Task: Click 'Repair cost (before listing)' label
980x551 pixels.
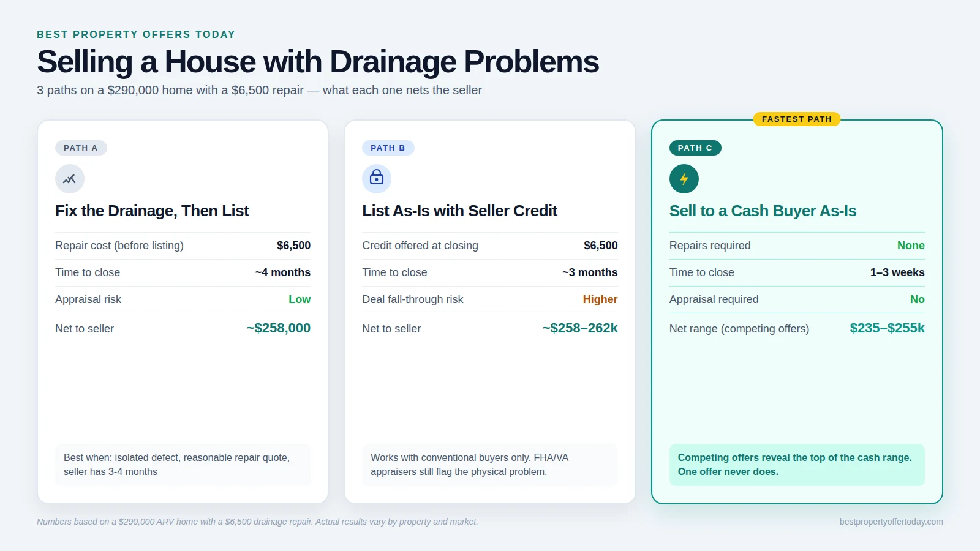Action: pyautogui.click(x=119, y=246)
